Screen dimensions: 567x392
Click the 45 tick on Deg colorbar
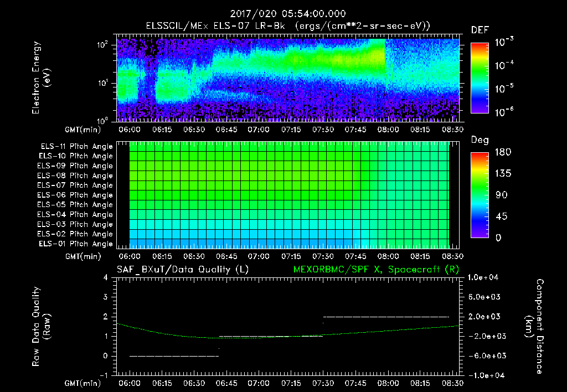[x=502, y=216]
